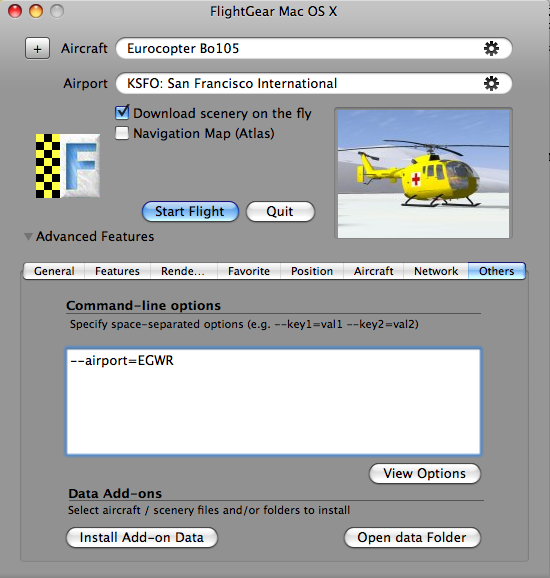Click the FlightGear checkered F logo
Viewport: 550px width, 578px height.
68,166
